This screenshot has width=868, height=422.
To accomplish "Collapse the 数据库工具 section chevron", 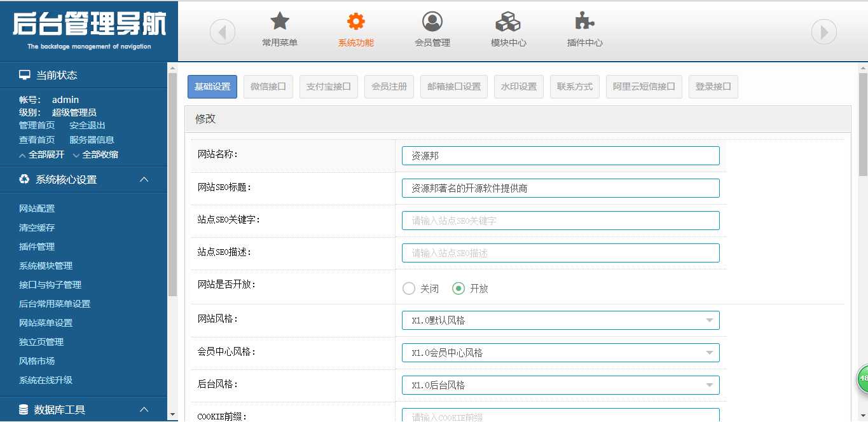I will point(144,410).
